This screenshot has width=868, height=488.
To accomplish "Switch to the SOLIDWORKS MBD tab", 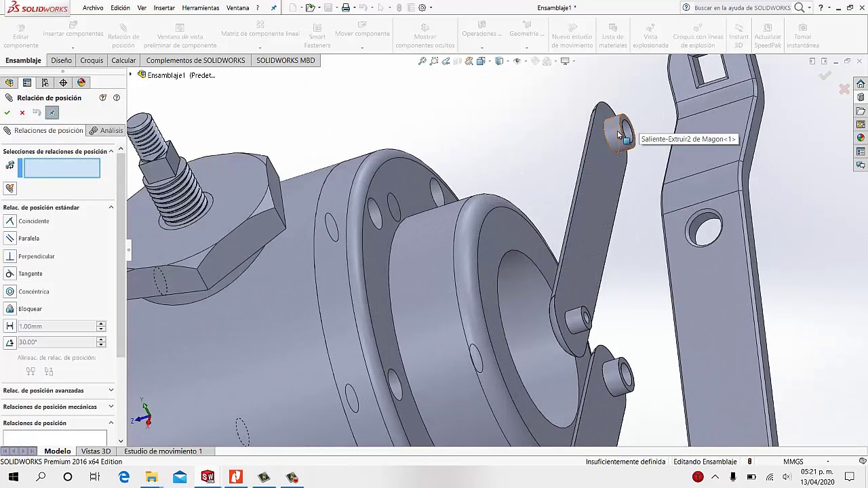I will click(x=285, y=60).
